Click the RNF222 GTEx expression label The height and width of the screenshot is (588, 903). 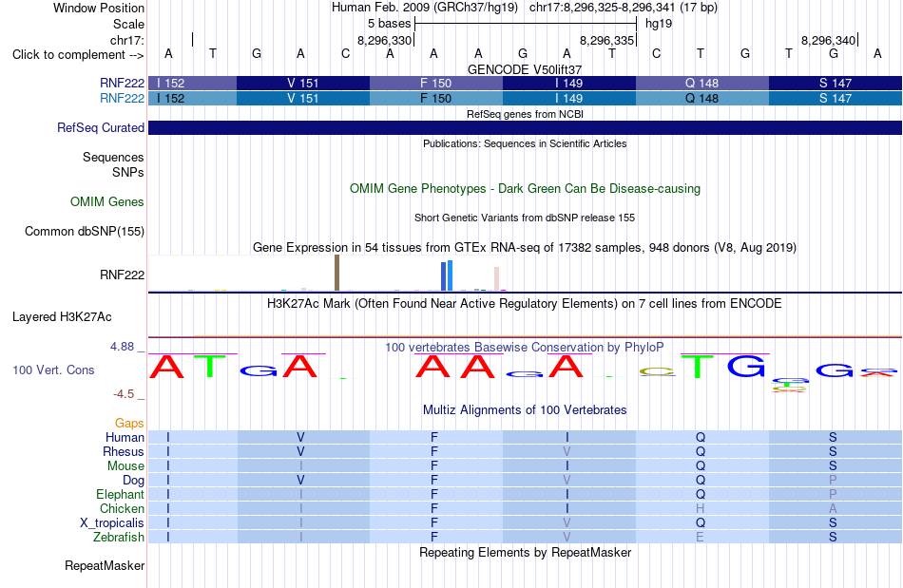(122, 275)
